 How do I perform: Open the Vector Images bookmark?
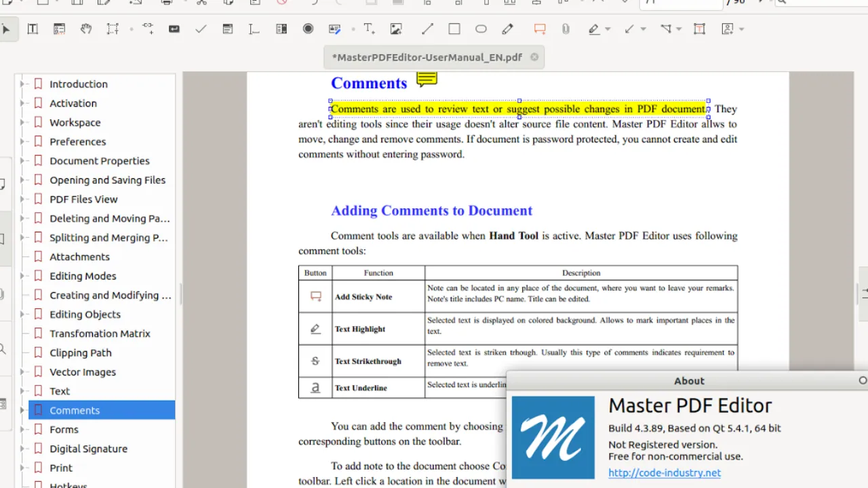(x=83, y=372)
